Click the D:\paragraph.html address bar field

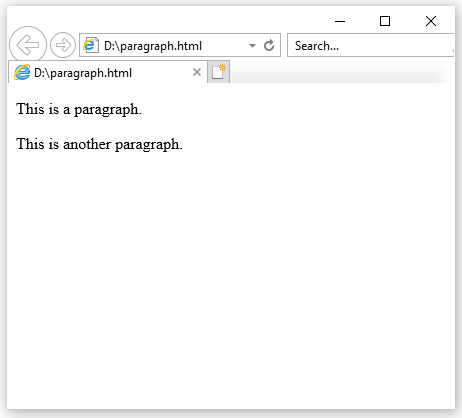180,45
